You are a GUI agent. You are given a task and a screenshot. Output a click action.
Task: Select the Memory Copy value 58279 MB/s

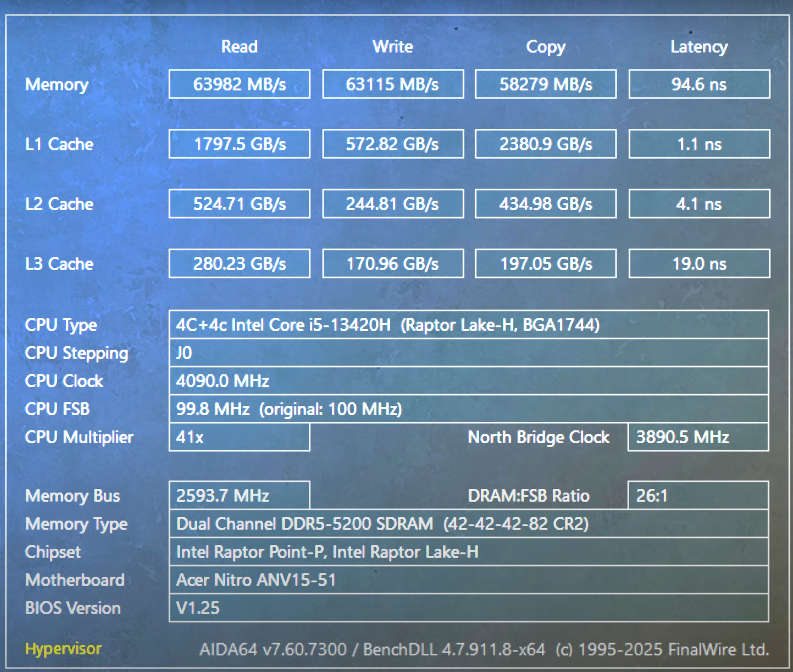545,84
